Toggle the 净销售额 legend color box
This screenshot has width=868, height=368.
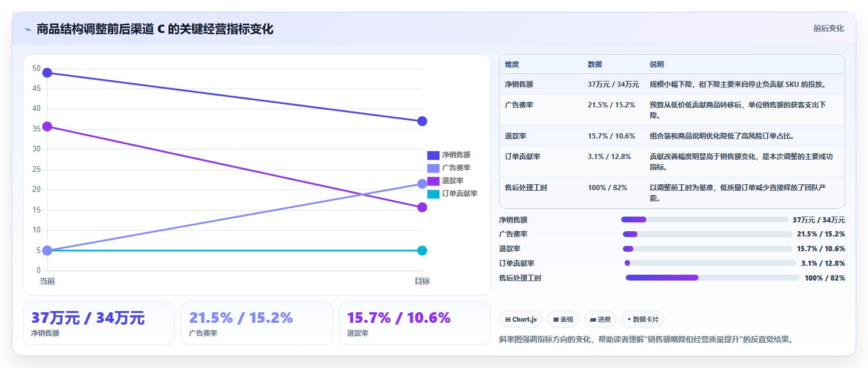click(433, 156)
